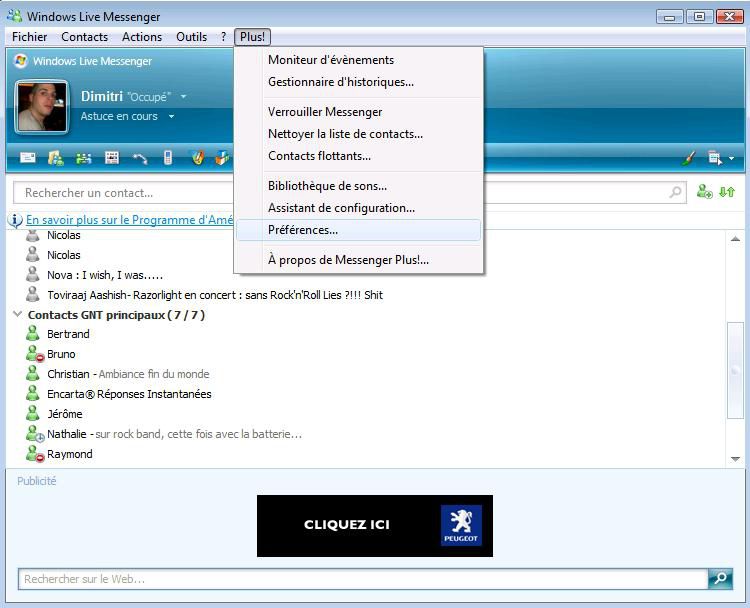This screenshot has height=608, width=750.
Task: Open Préférences... in Plus! menu
Action: pyautogui.click(x=359, y=230)
